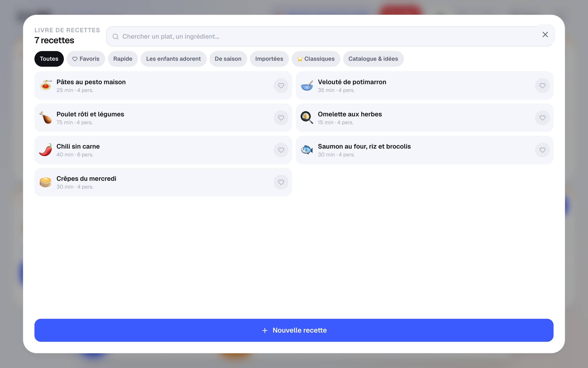Viewport: 588px width, 368px height.
Task: Click the soup bowl icon for Velouté
Action: coord(307,85)
